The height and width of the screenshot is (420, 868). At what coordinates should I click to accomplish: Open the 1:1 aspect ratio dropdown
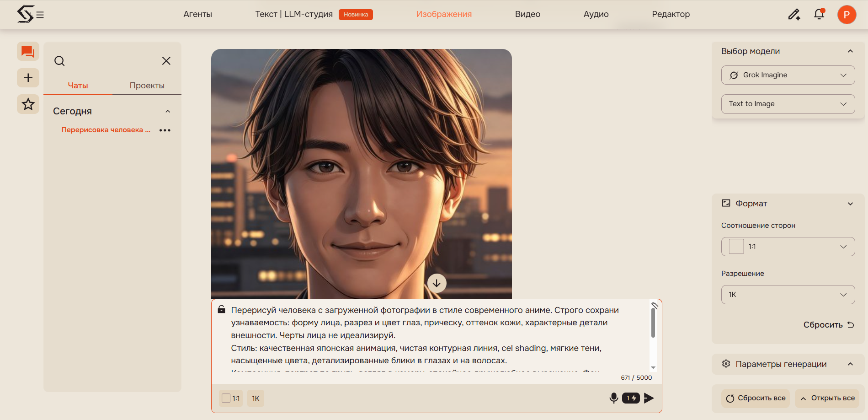(x=788, y=247)
